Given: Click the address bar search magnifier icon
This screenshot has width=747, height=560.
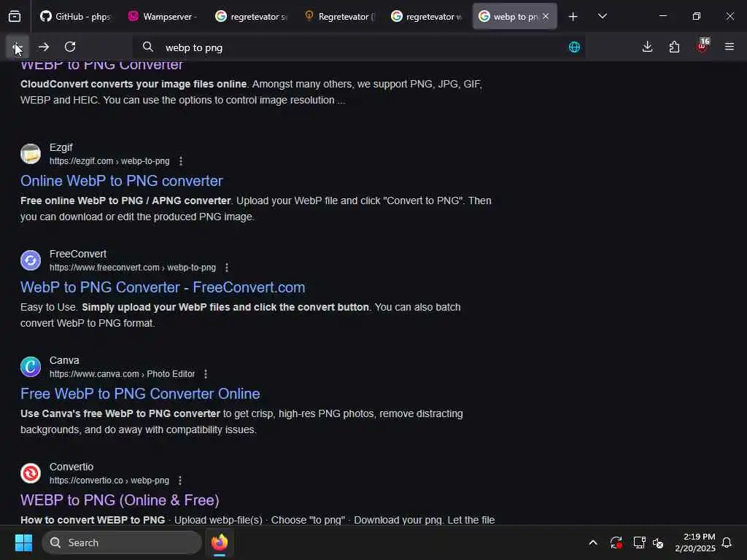Looking at the screenshot, I should pyautogui.click(x=147, y=47).
